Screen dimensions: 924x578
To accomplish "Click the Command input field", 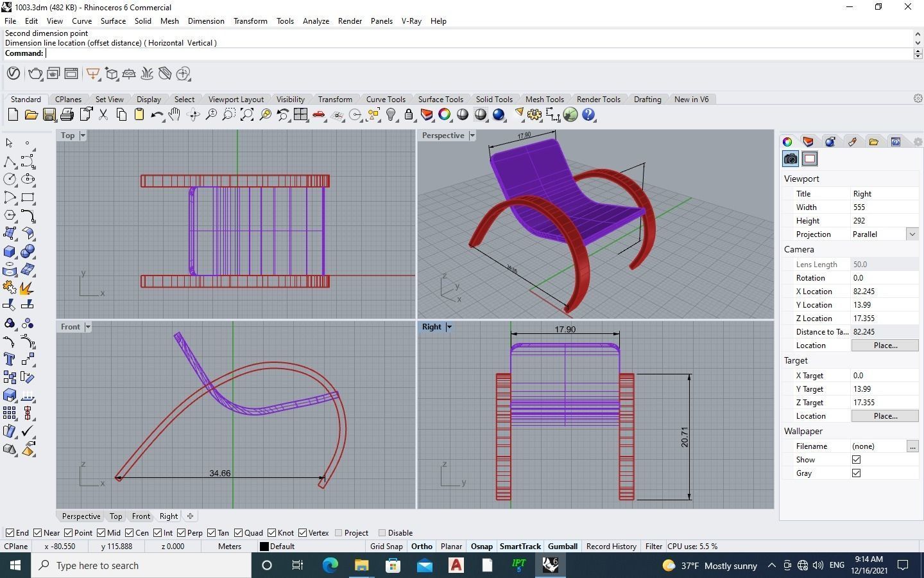I will 478,53.
